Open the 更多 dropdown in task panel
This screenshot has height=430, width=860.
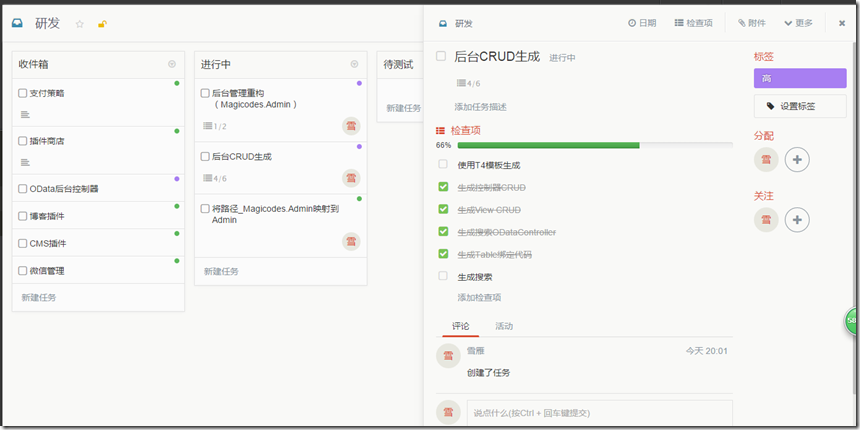pos(799,23)
